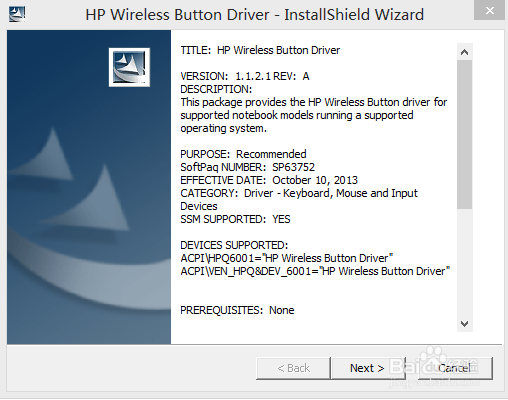Image resolution: width=508 pixels, height=400 pixels.
Task: Click the InstallShield icon in title bar
Action: point(17,14)
